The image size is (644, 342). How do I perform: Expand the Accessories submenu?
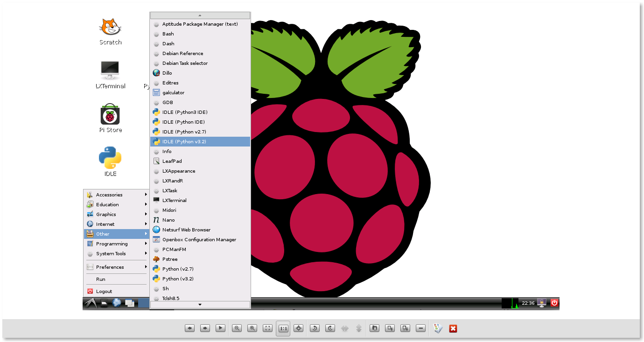coord(109,195)
